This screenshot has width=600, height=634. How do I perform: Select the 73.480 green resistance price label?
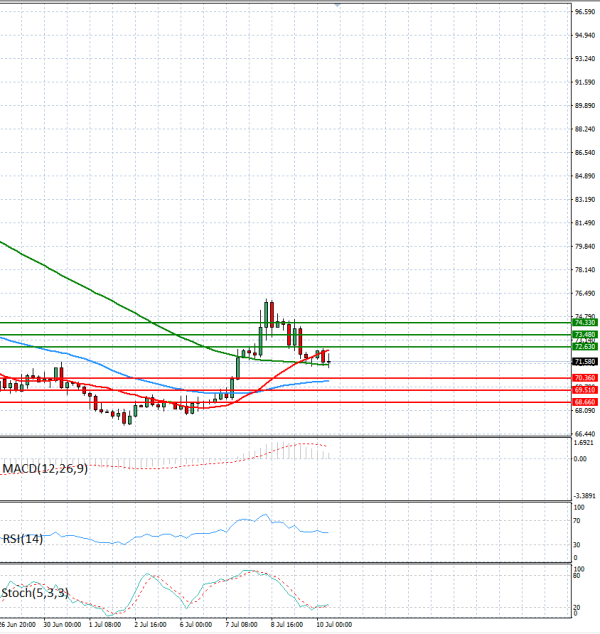pos(585,335)
